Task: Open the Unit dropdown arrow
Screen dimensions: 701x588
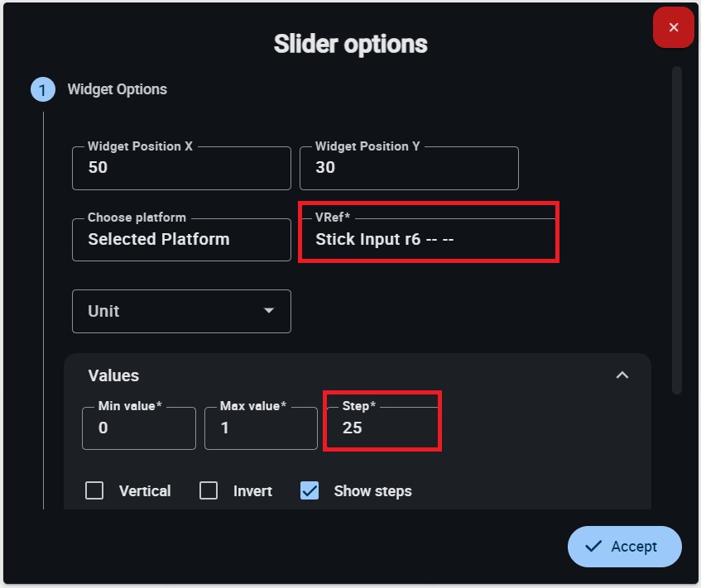Action: coord(268,311)
